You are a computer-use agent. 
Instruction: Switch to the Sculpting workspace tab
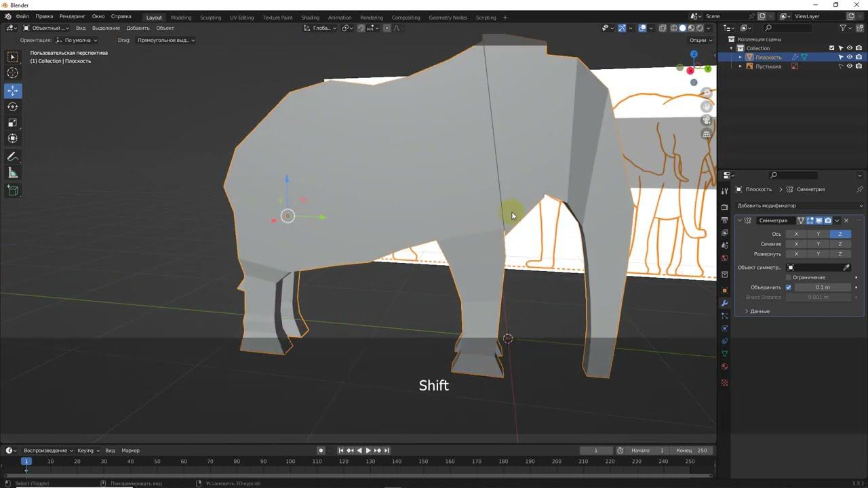[210, 17]
